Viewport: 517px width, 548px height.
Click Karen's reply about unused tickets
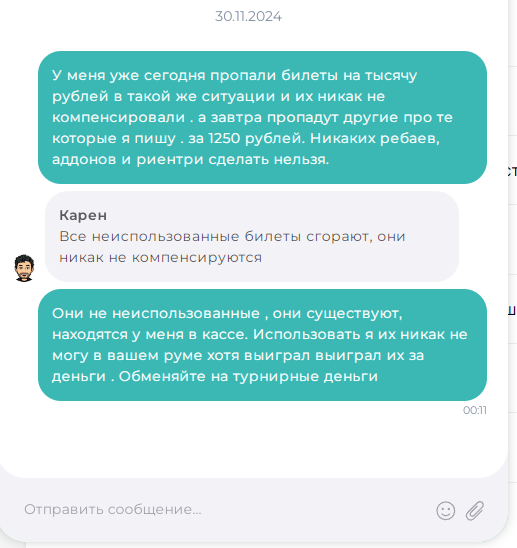click(x=252, y=237)
